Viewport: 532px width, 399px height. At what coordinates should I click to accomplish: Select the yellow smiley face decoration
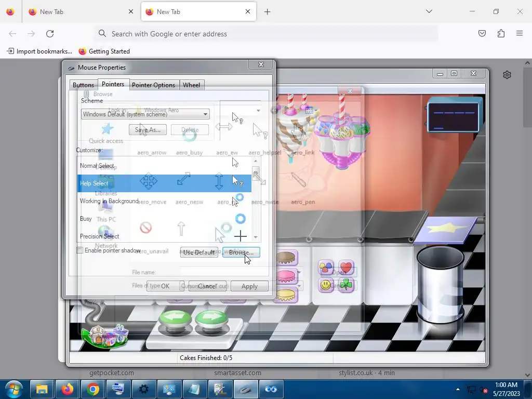point(326,285)
